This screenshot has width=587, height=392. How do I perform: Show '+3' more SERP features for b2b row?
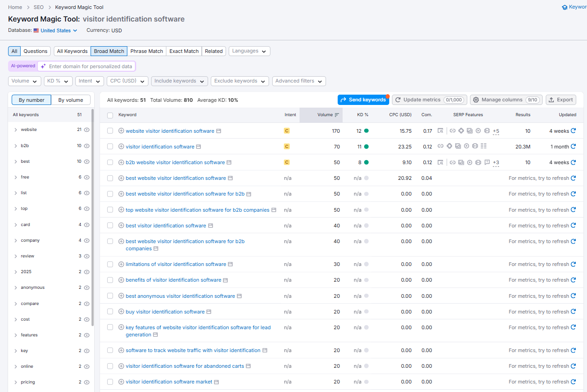[496, 163]
